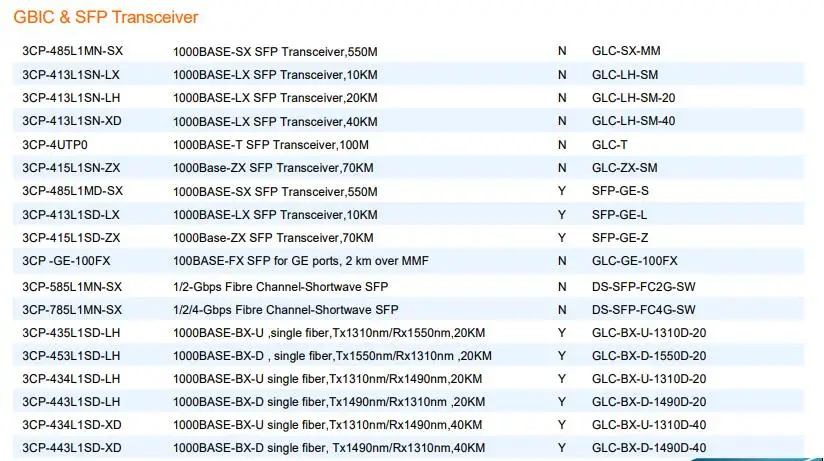The image size is (824, 461).
Task: Click 10KM description in 3CP-413L1SD-LX row
Action: click(275, 214)
